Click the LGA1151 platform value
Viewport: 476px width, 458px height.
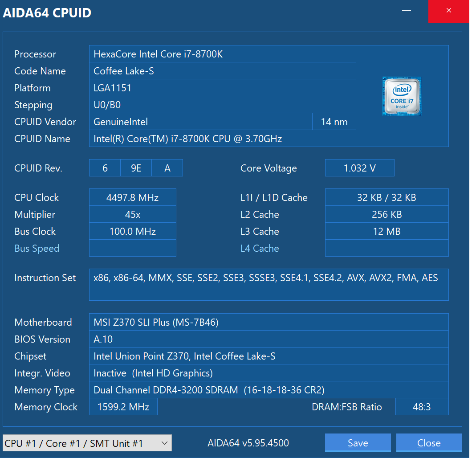(x=223, y=88)
